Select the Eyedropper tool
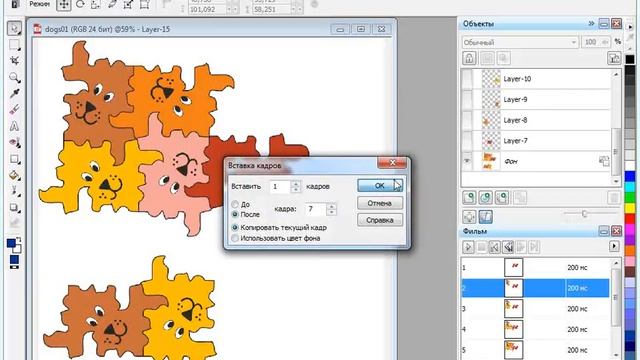The image size is (640, 360). [x=14, y=93]
